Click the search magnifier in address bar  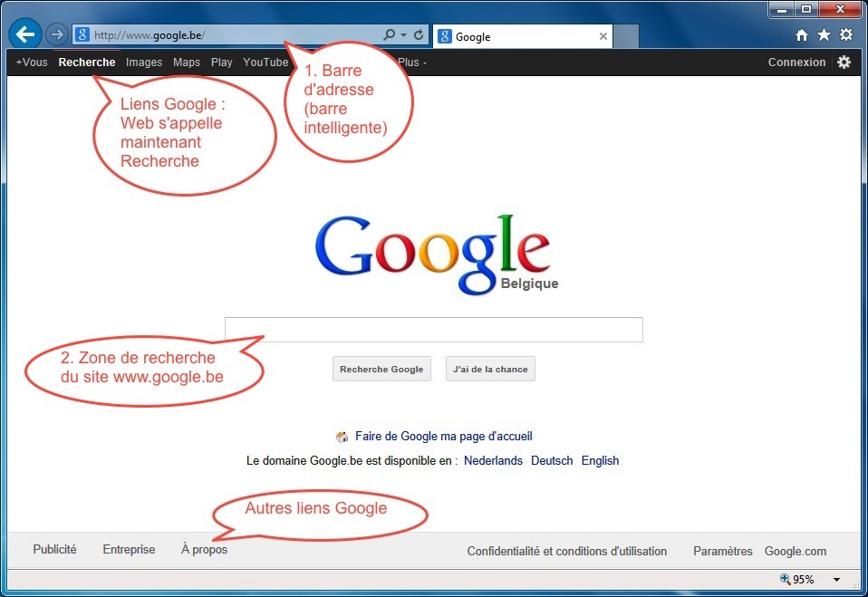coord(389,35)
